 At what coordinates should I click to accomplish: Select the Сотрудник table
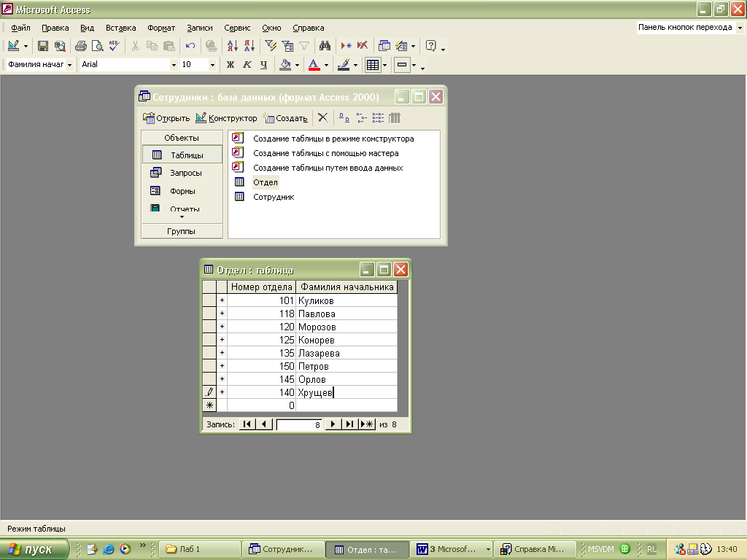click(274, 197)
